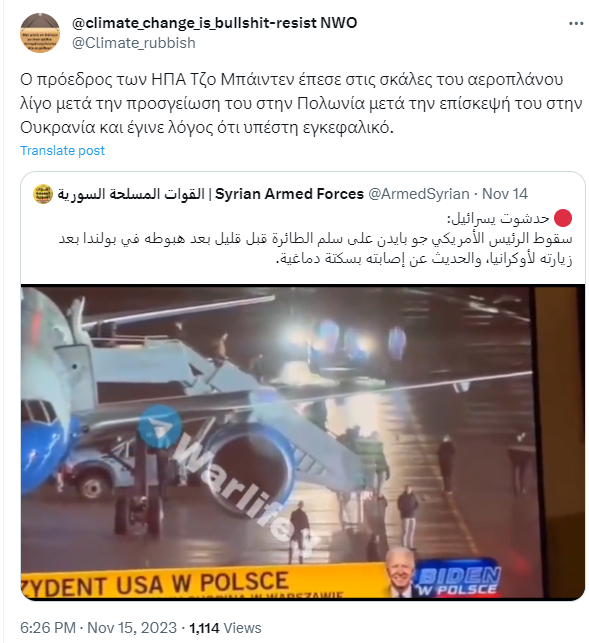Open the Nov 14 quoted post date
Image resolution: width=589 pixels, height=643 pixels.
(x=505, y=194)
